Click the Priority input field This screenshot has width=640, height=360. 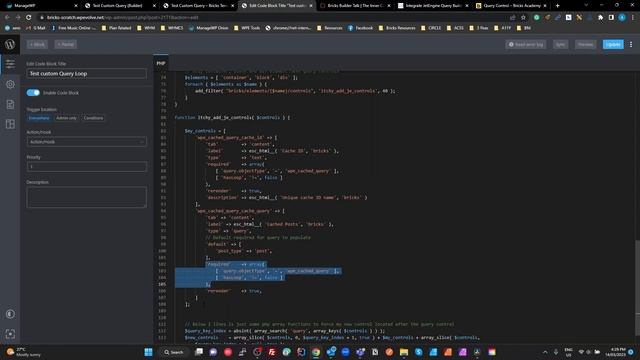coord(87,167)
